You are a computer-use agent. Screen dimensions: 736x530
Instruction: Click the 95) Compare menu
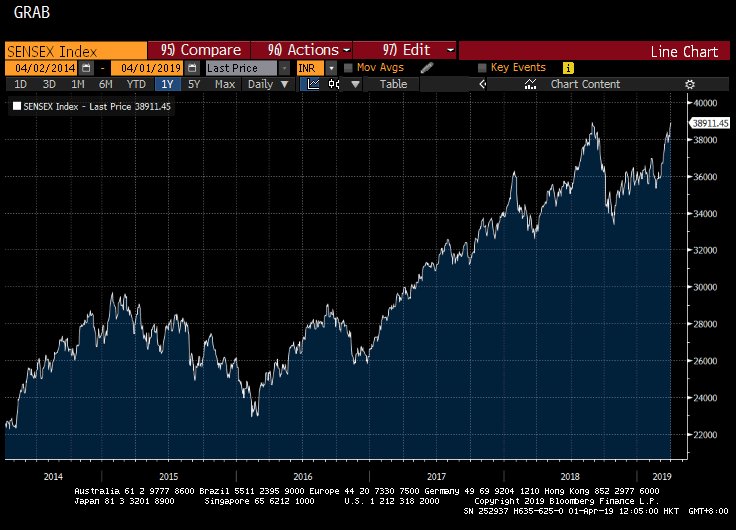pos(200,50)
